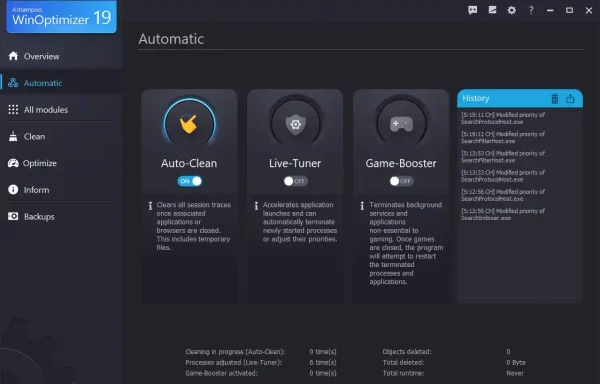Screen dimensions: 600x384
Task: Close the WinOptimizer window
Action: point(589,11)
